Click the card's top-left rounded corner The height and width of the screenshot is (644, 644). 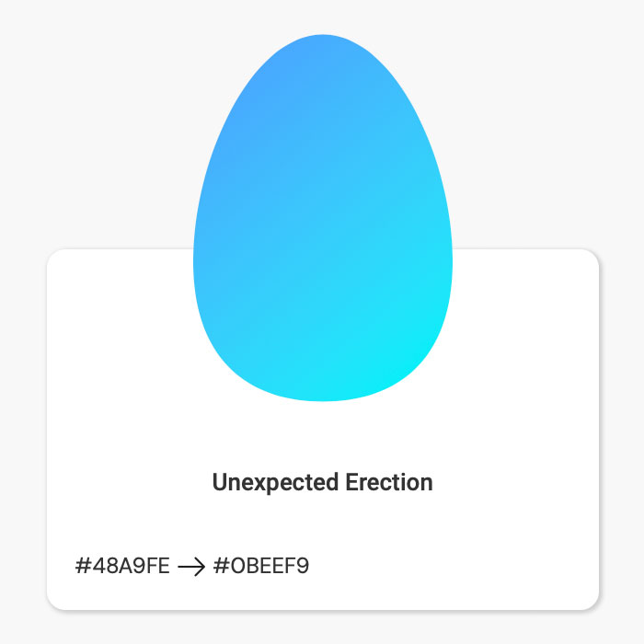click(55, 258)
